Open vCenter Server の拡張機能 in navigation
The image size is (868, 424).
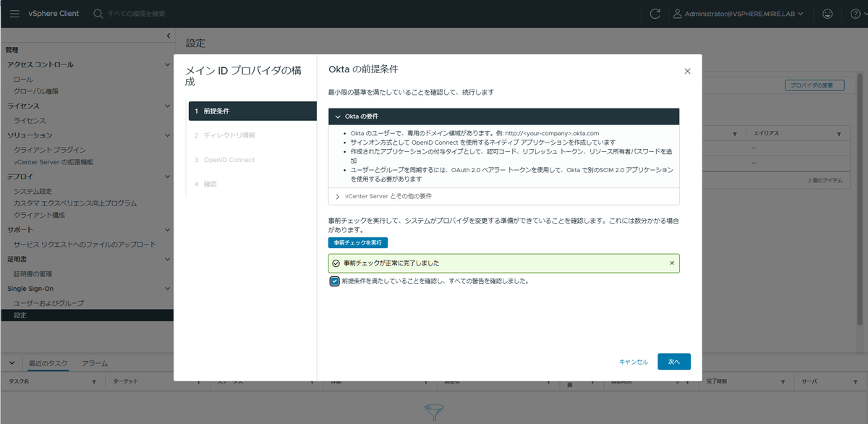[54, 162]
